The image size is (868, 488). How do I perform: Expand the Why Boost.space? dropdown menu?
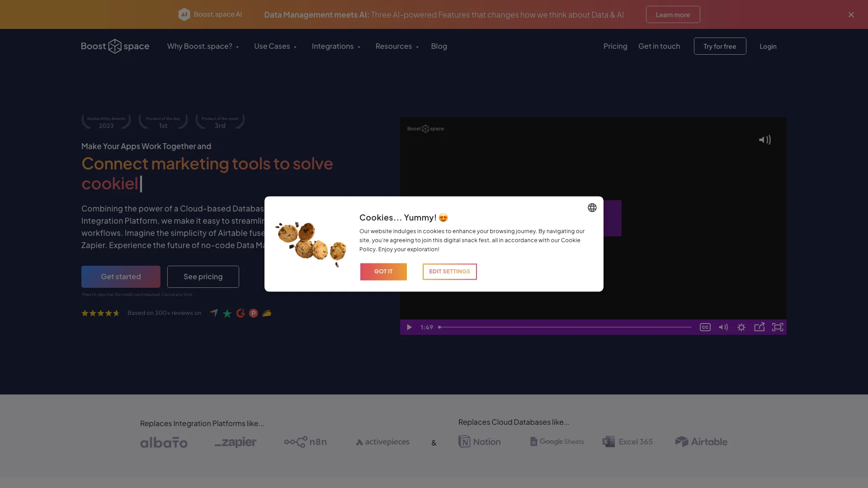click(x=203, y=46)
